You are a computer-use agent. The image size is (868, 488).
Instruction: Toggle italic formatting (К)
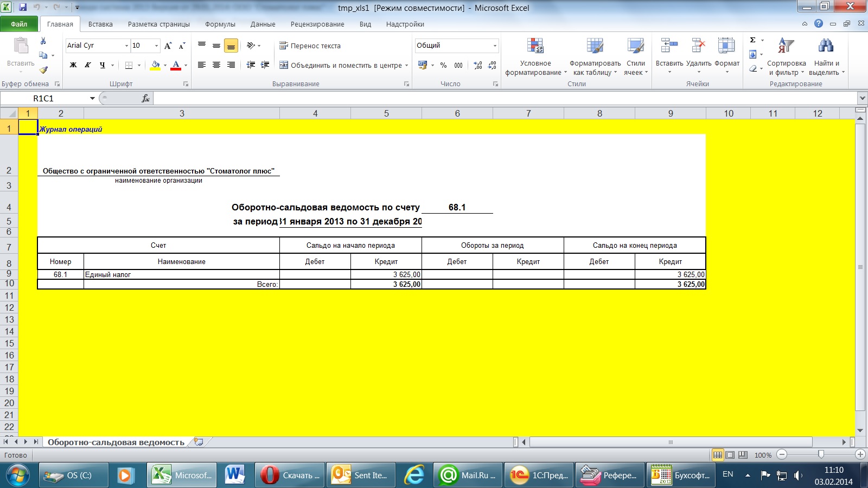point(87,65)
